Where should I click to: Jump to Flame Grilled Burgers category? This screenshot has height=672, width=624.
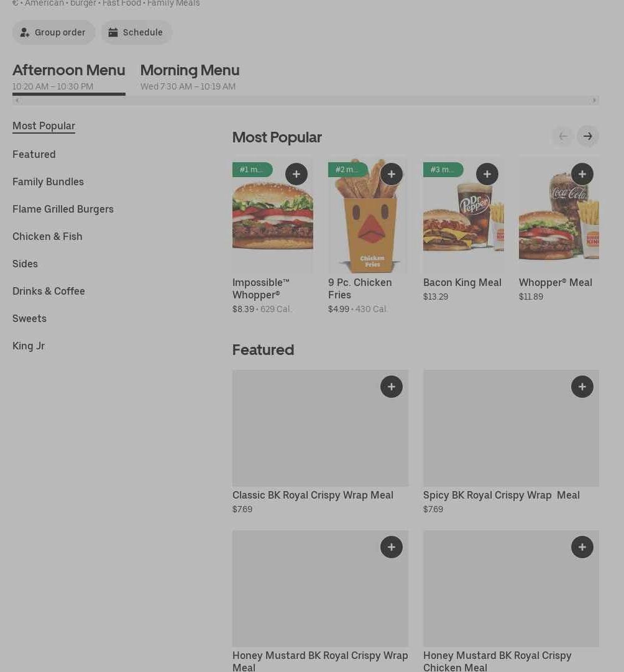tap(63, 209)
